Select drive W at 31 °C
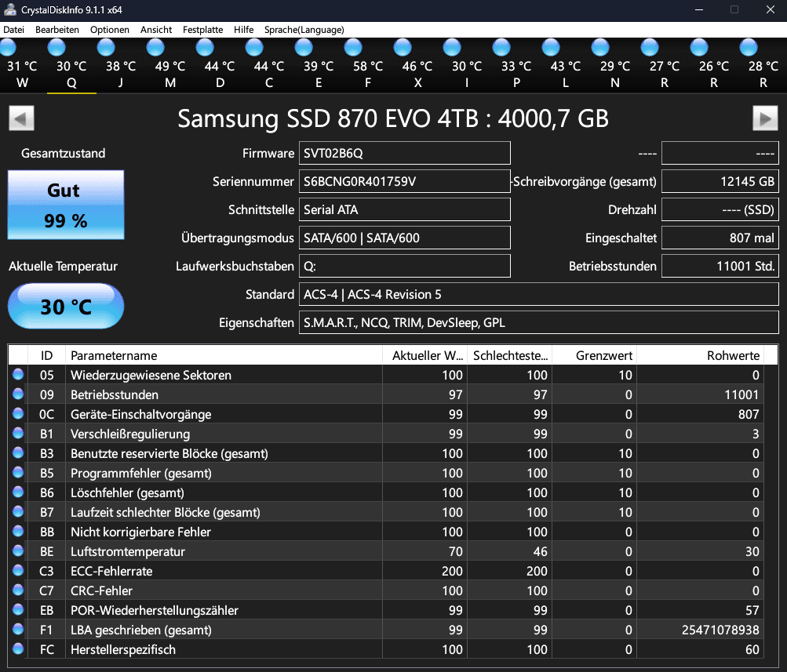This screenshot has width=787, height=672. [22, 65]
